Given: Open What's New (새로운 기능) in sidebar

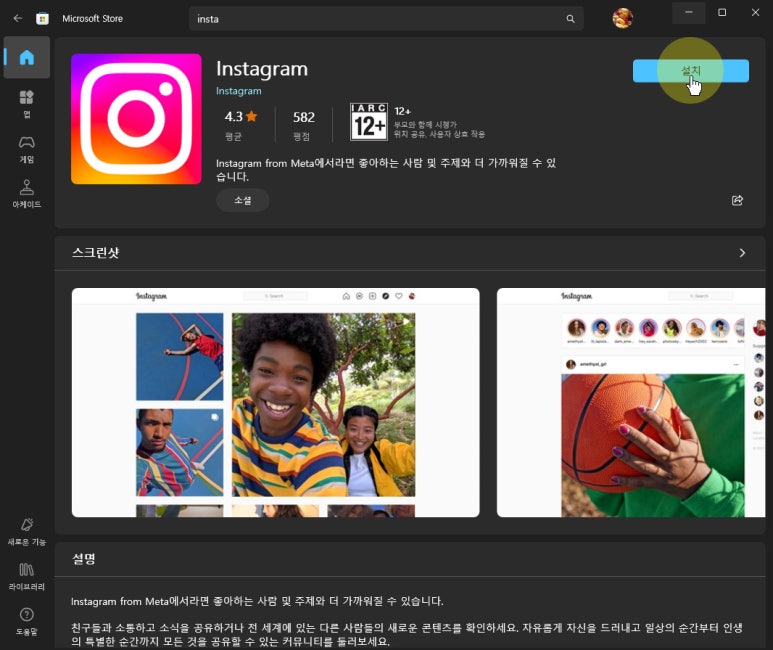Looking at the screenshot, I should click(x=27, y=532).
